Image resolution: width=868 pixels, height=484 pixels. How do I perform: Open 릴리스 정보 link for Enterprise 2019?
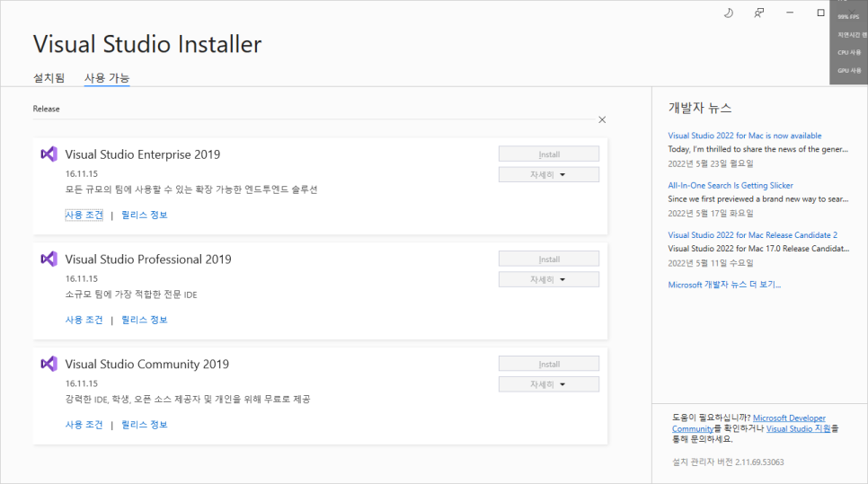pos(145,215)
